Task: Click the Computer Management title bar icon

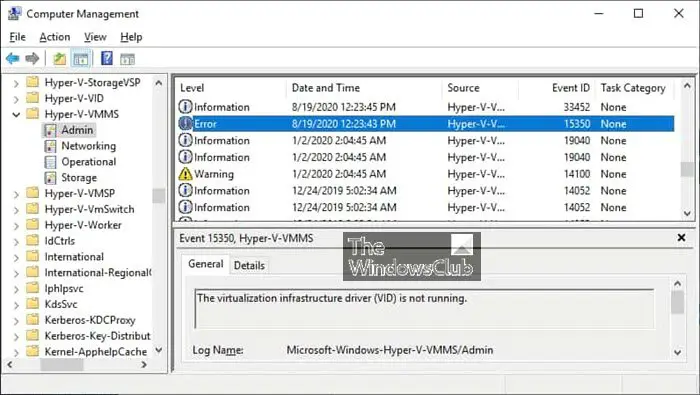Action: tap(14, 13)
